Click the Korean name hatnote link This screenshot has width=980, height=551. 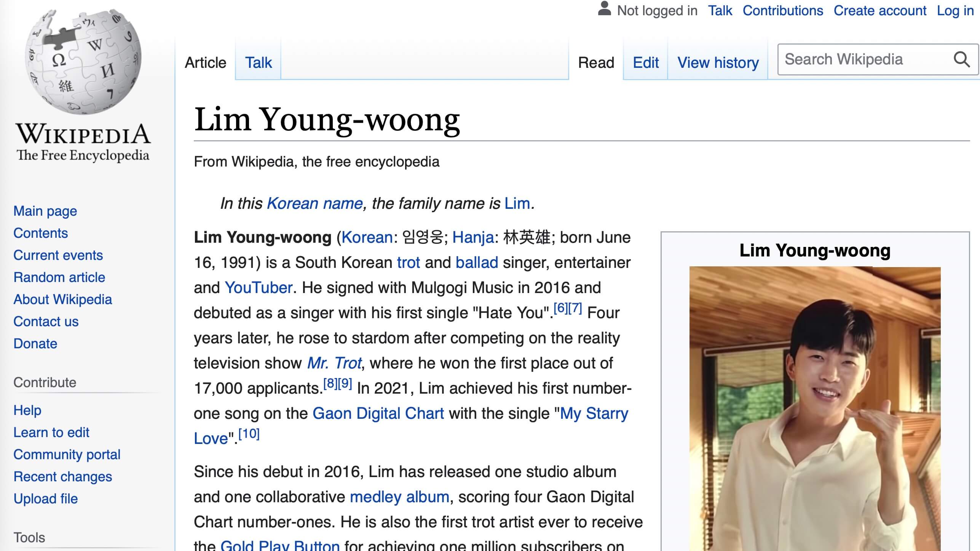click(x=314, y=203)
